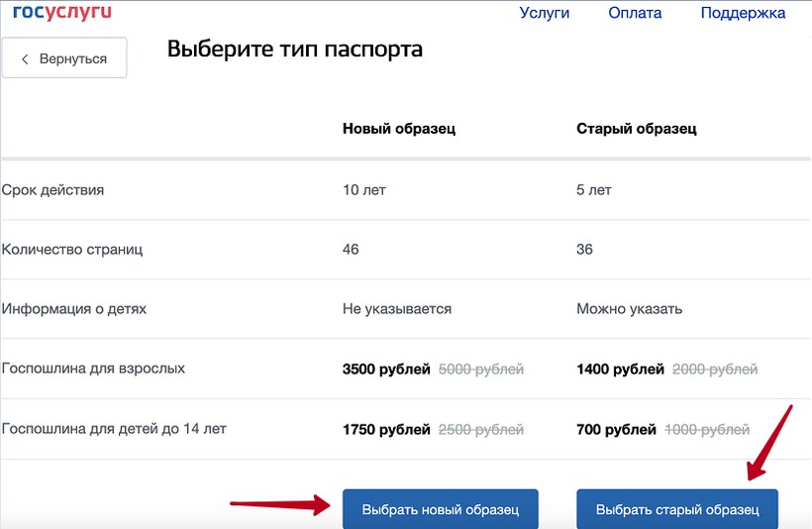Click the Госпошлина для взрослых label

coord(93,369)
